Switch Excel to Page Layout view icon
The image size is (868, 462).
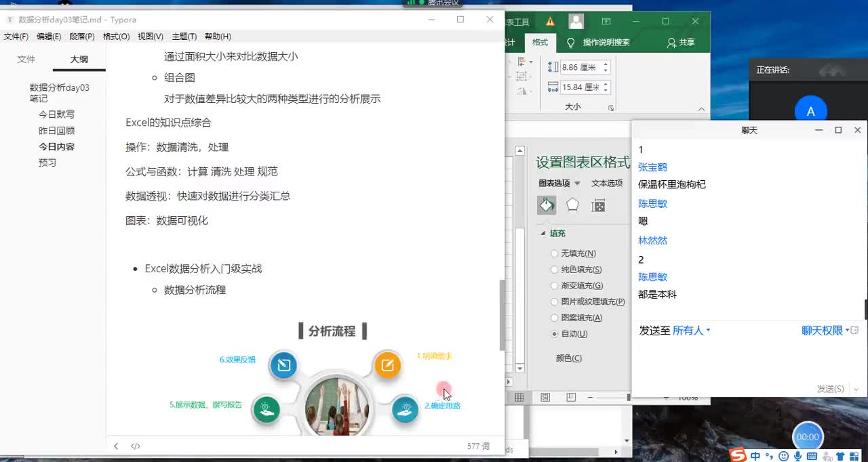click(545, 397)
